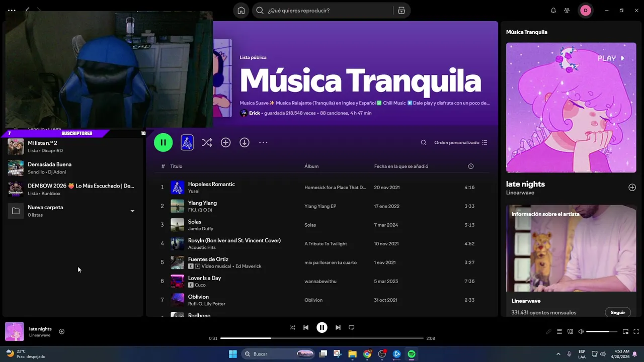
Task: Open OBS Studio from the taskbar
Action: [382, 354]
